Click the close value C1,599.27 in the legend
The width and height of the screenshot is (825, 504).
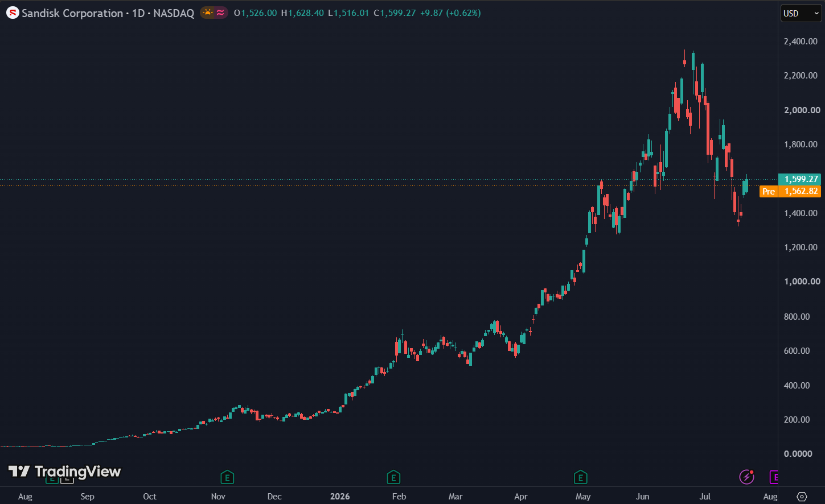395,13
